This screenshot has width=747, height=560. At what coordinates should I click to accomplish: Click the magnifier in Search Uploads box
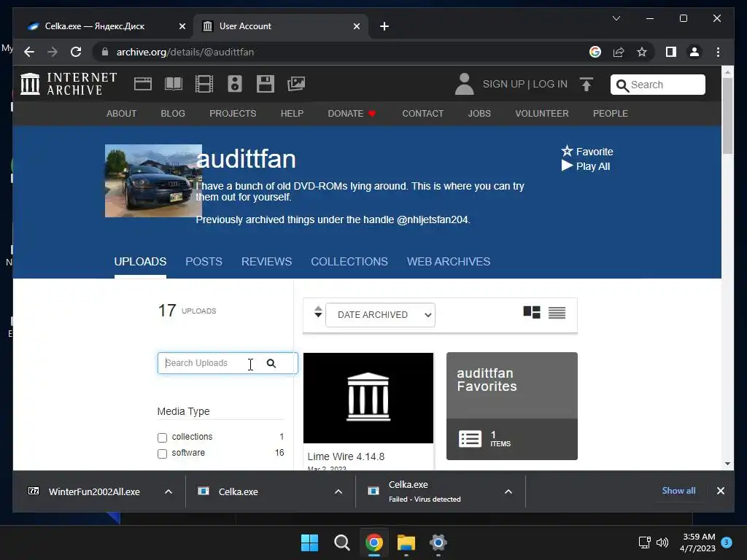271,363
